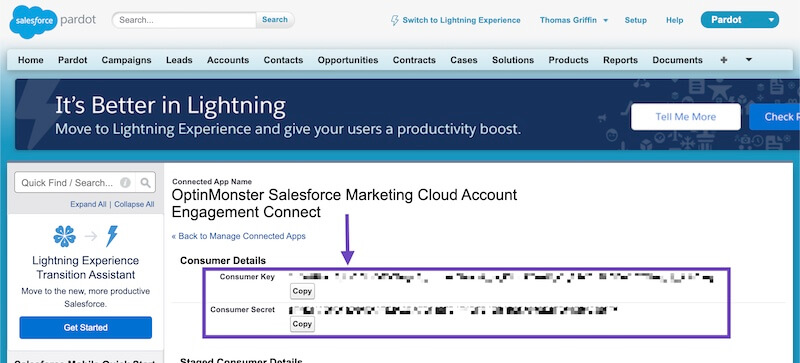The width and height of the screenshot is (800, 363).
Task: Open the Opportunities tab
Action: tap(348, 60)
